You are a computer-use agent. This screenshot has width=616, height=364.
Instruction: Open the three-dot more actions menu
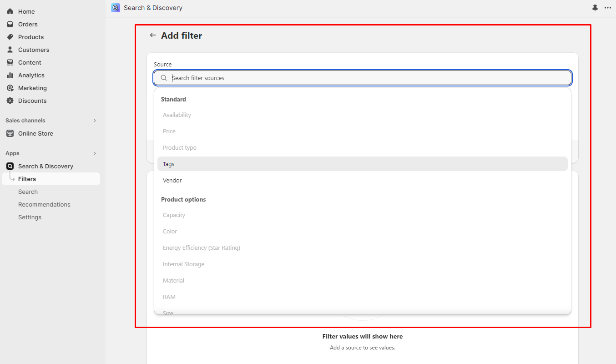[x=608, y=8]
